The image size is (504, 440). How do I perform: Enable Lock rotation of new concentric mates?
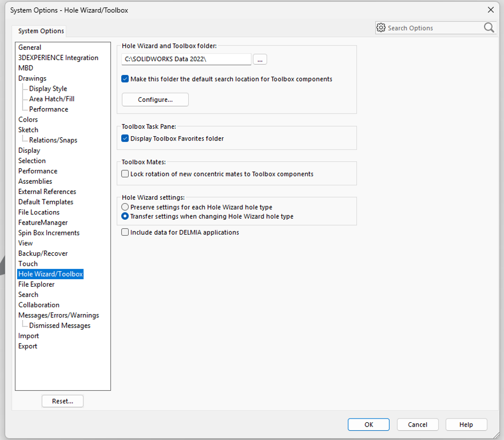pyautogui.click(x=125, y=174)
